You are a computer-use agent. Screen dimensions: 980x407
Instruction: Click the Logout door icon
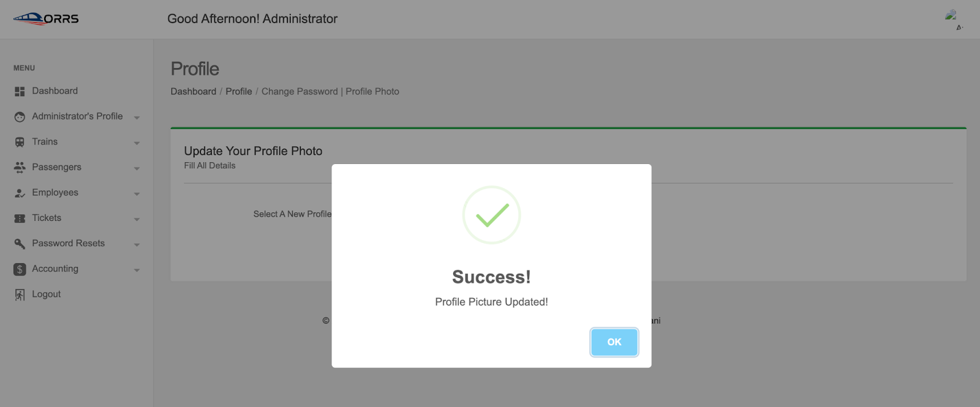(20, 294)
